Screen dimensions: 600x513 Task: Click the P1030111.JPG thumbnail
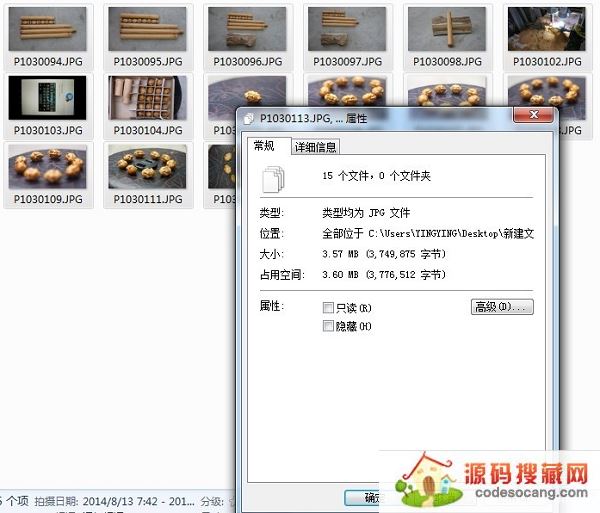click(x=148, y=166)
